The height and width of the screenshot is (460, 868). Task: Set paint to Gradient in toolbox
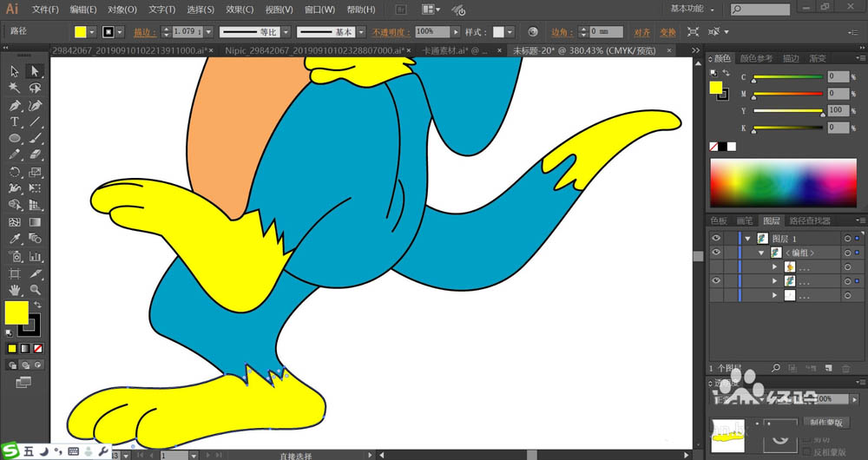tap(25, 349)
